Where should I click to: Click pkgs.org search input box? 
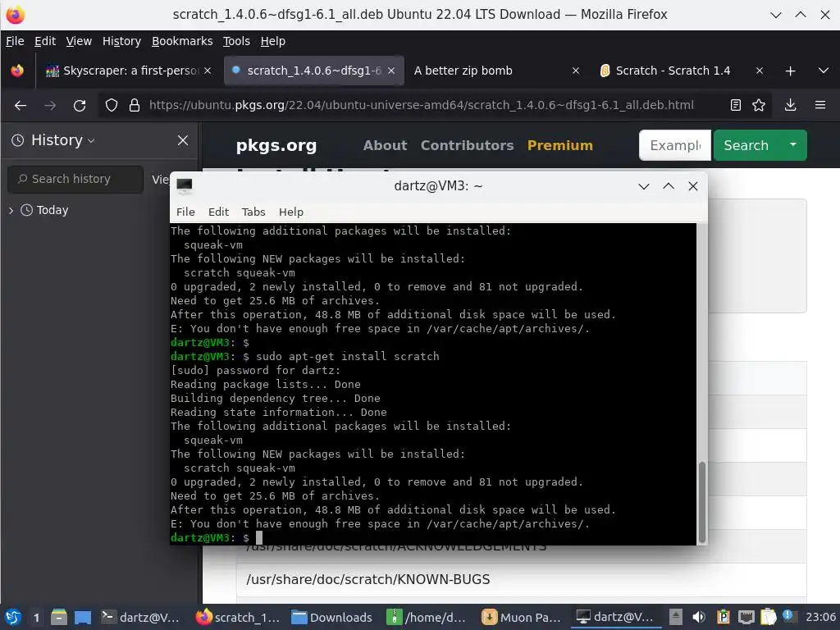point(674,145)
